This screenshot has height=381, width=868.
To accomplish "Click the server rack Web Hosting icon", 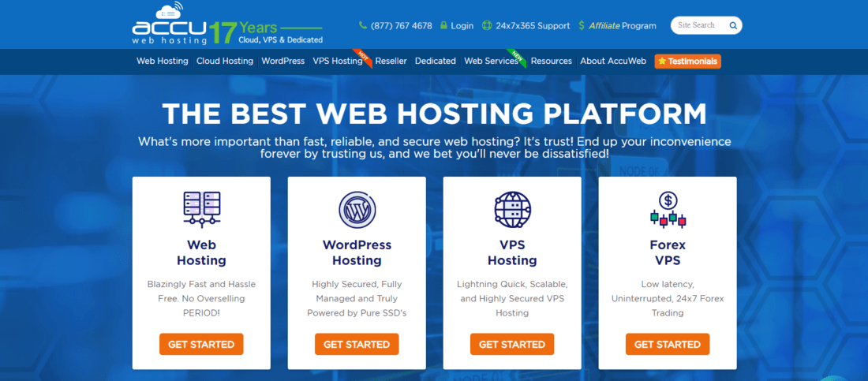I will 201,209.
